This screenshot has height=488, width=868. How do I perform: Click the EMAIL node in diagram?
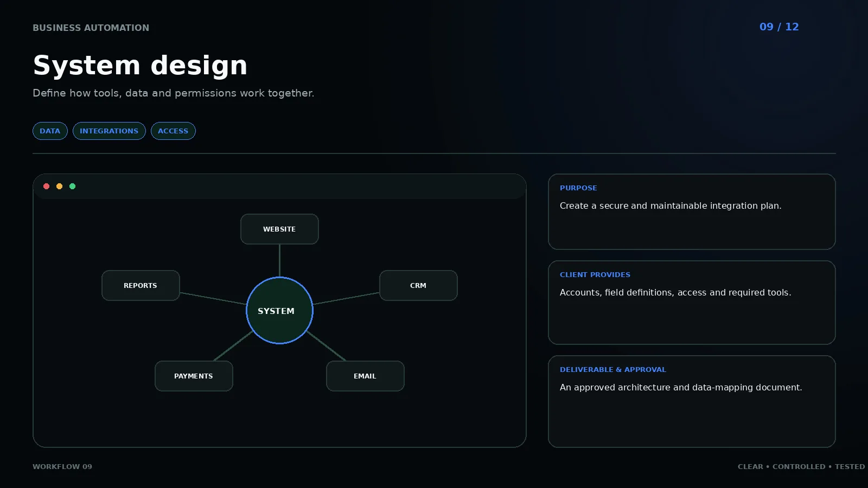coord(365,376)
